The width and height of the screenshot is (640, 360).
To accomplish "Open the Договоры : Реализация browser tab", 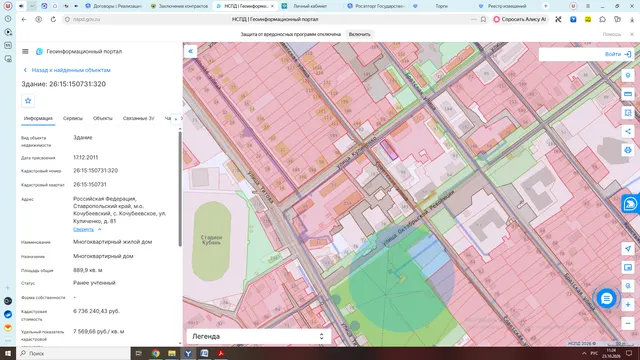I will [113, 6].
